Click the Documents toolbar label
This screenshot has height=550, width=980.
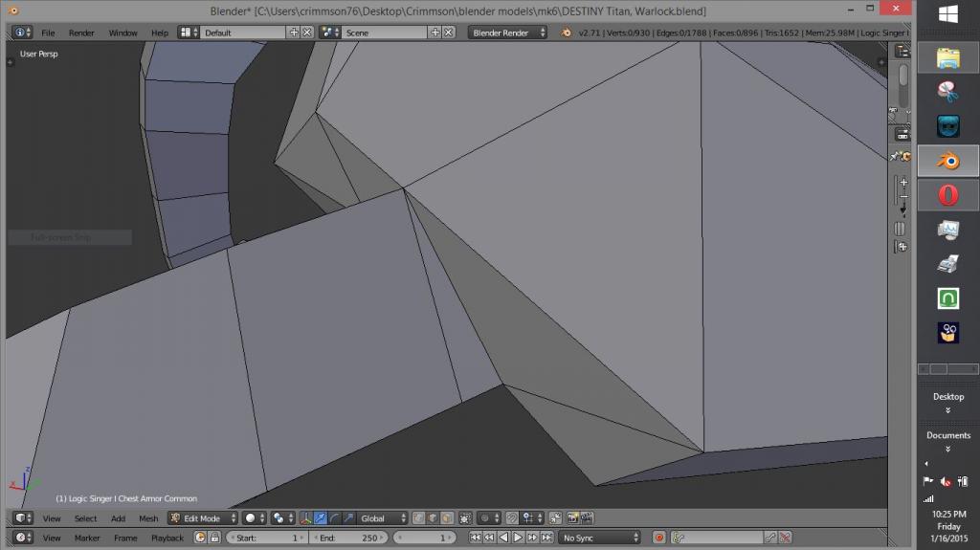coord(947,435)
